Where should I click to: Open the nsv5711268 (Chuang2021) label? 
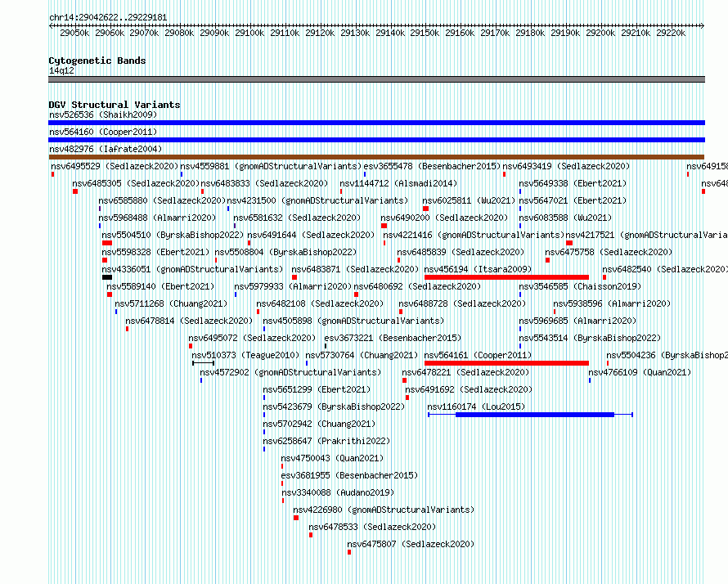tap(171, 303)
